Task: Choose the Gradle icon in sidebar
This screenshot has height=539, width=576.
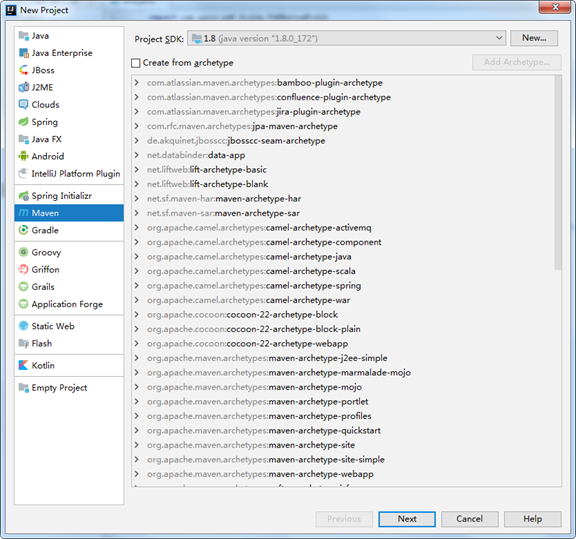Action: [24, 230]
